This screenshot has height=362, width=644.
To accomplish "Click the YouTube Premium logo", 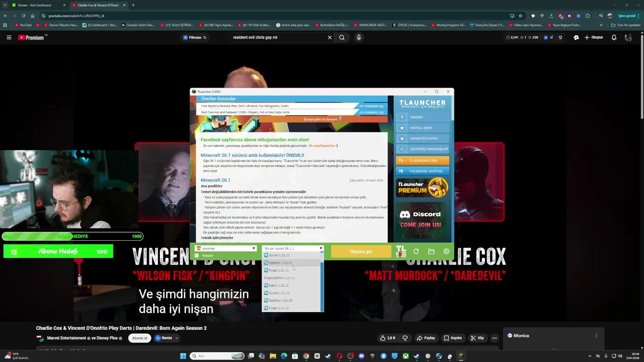I will click(x=31, y=37).
